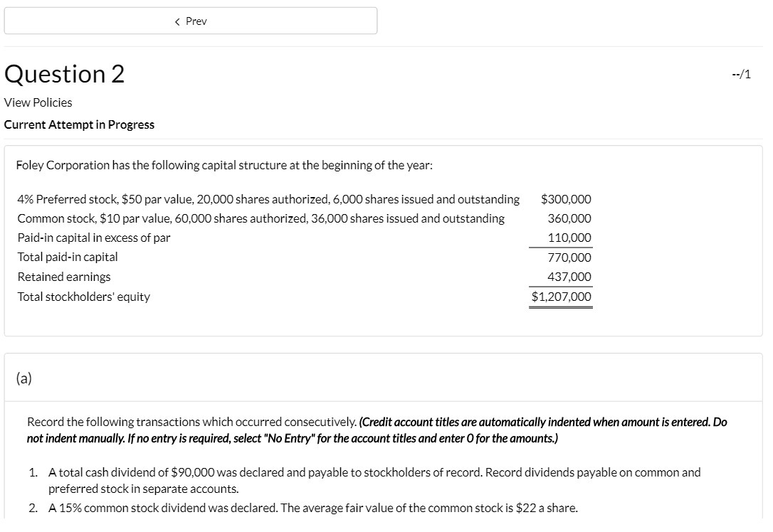Select transaction item 1 about cash dividend
This screenshot has height=532, width=773.
[374, 480]
